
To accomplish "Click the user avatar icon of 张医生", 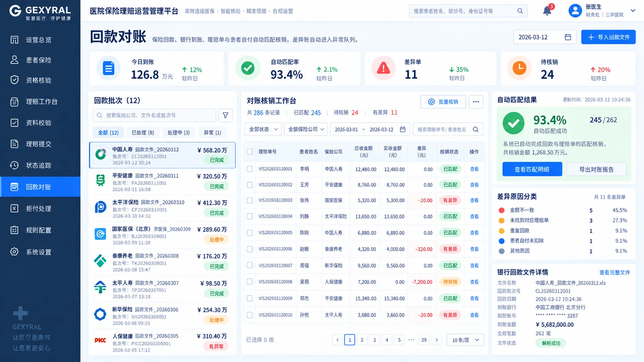I will [575, 11].
